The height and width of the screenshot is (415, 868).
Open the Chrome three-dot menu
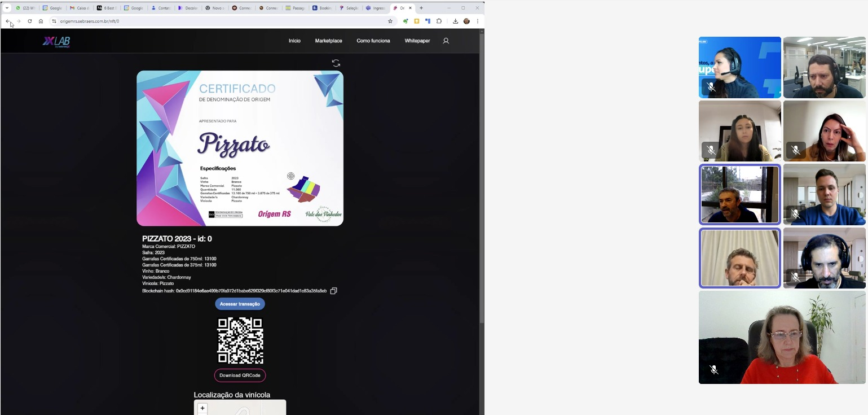point(478,21)
